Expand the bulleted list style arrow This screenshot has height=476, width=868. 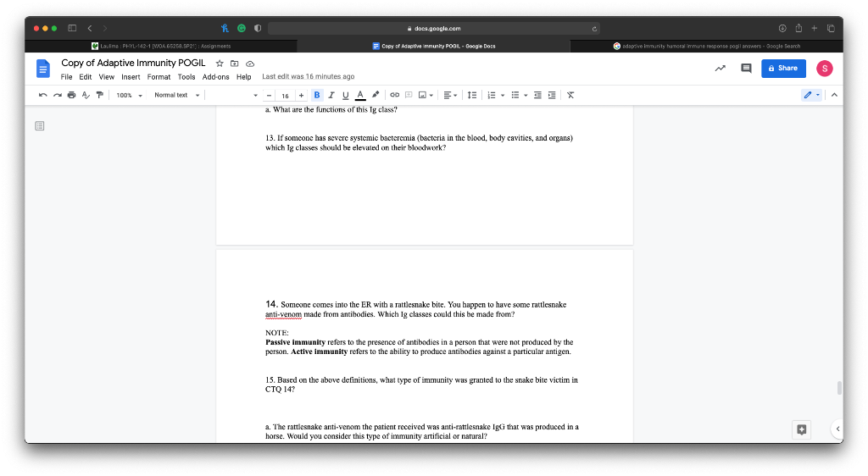(526, 96)
